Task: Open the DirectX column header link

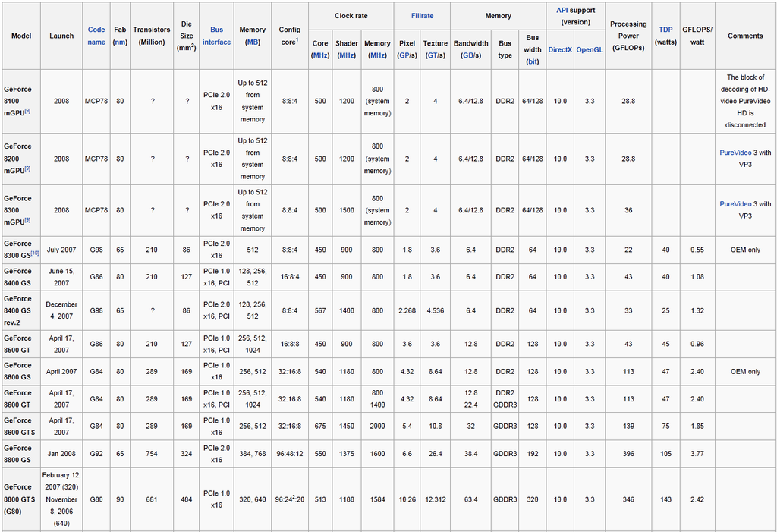Action: coord(560,49)
